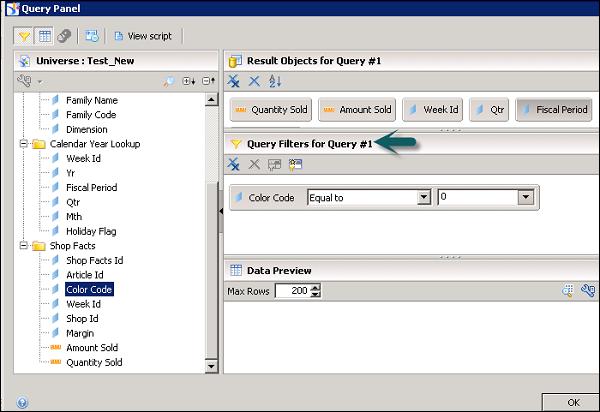Viewport: 600px width, 412px height.
Task: Click the collapse all tree nodes icon
Action: click(x=207, y=81)
